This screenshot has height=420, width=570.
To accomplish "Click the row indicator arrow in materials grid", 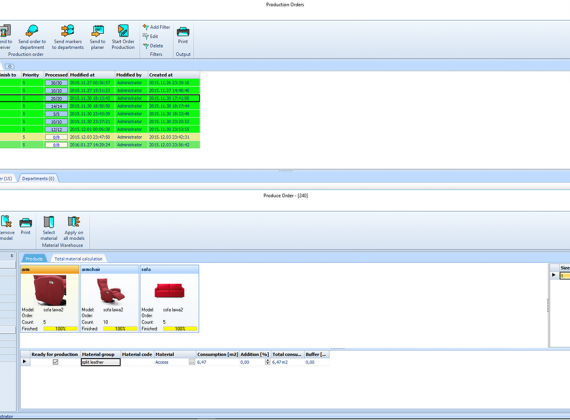I will point(25,362).
